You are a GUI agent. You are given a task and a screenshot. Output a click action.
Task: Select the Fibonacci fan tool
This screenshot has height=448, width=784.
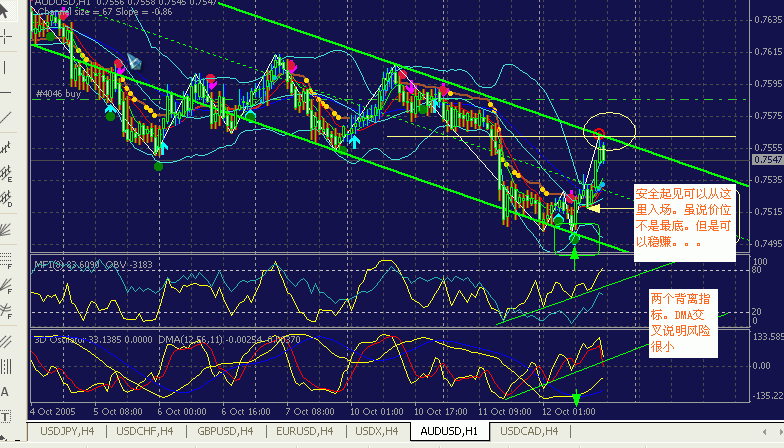[x=6, y=286]
